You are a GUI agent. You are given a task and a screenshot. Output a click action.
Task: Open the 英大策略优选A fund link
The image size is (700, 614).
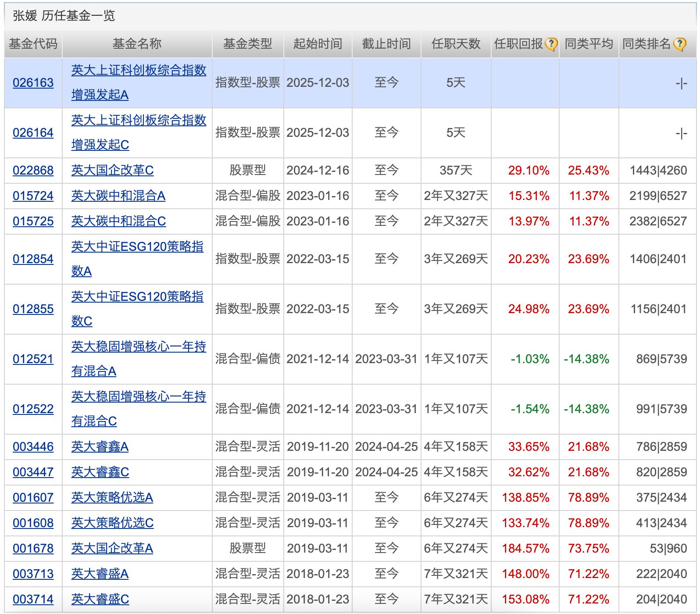coord(112,497)
